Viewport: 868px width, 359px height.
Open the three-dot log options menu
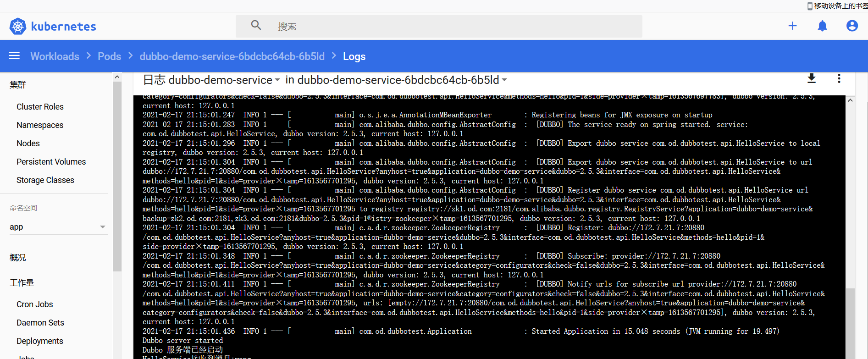[x=839, y=78]
